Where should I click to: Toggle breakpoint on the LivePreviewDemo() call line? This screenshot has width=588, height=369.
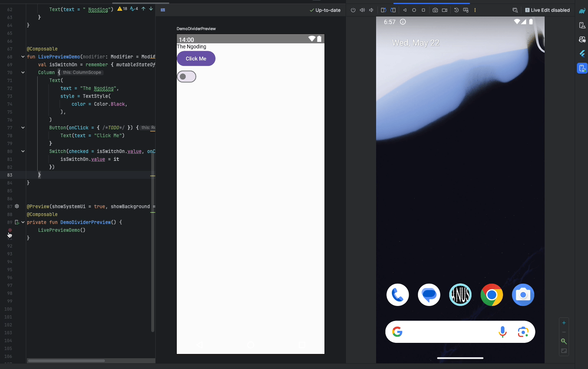tap(10, 230)
